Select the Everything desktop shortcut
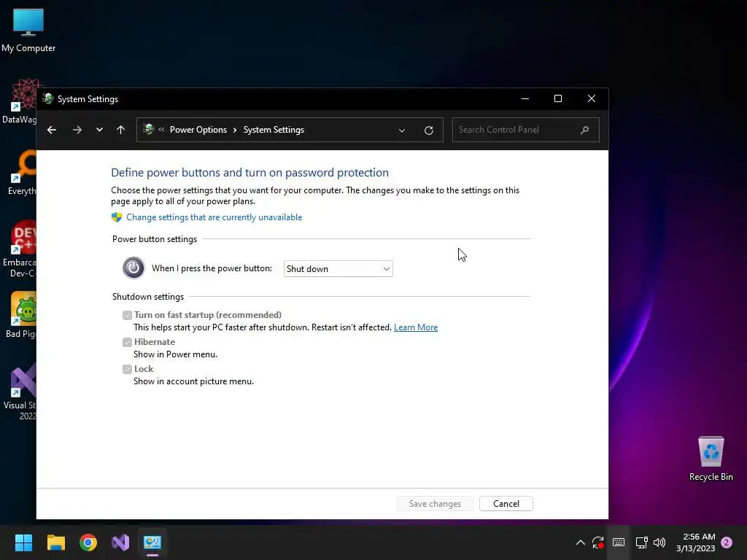 point(21,173)
